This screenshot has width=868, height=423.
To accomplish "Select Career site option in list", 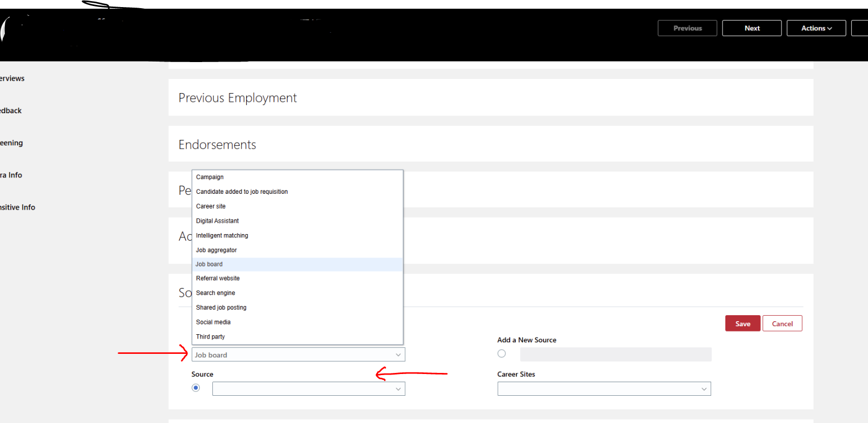I will click(x=297, y=206).
